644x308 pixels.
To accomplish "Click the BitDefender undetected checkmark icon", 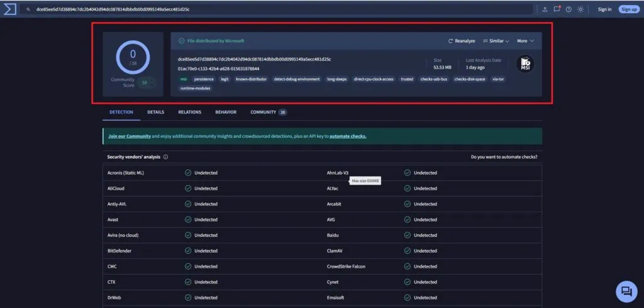I will pyautogui.click(x=187, y=251).
